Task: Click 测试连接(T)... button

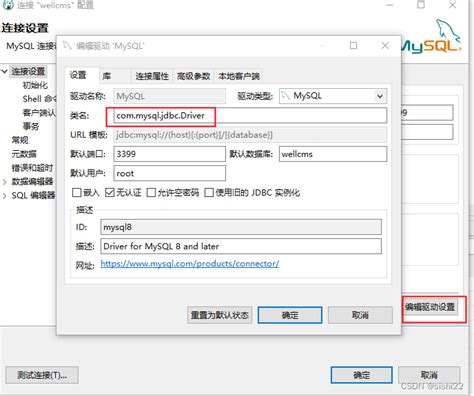Action: [x=42, y=375]
